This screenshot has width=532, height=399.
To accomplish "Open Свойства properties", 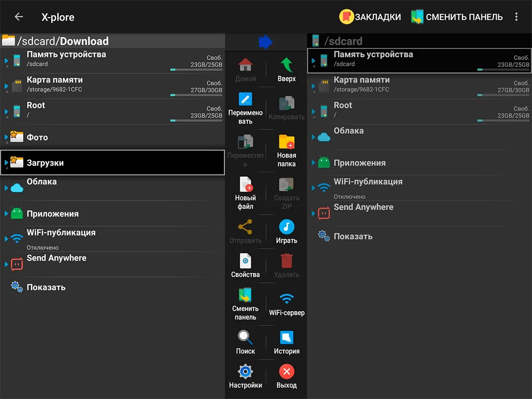I will point(245,266).
